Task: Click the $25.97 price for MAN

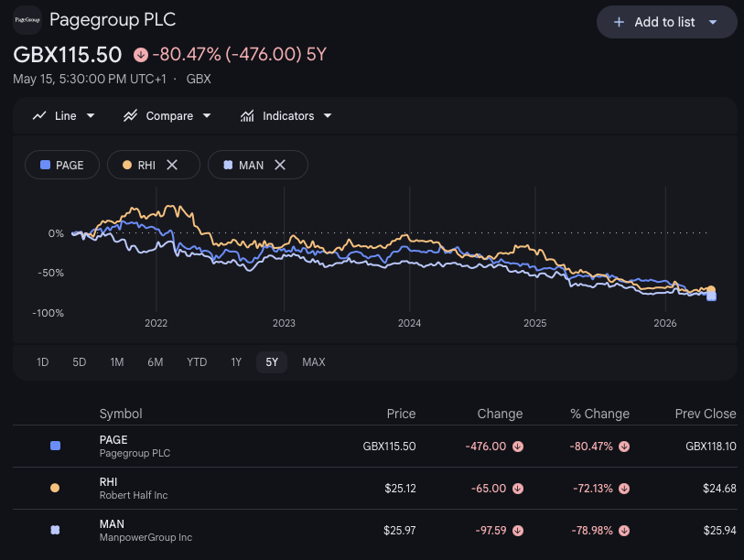Action: pos(400,531)
